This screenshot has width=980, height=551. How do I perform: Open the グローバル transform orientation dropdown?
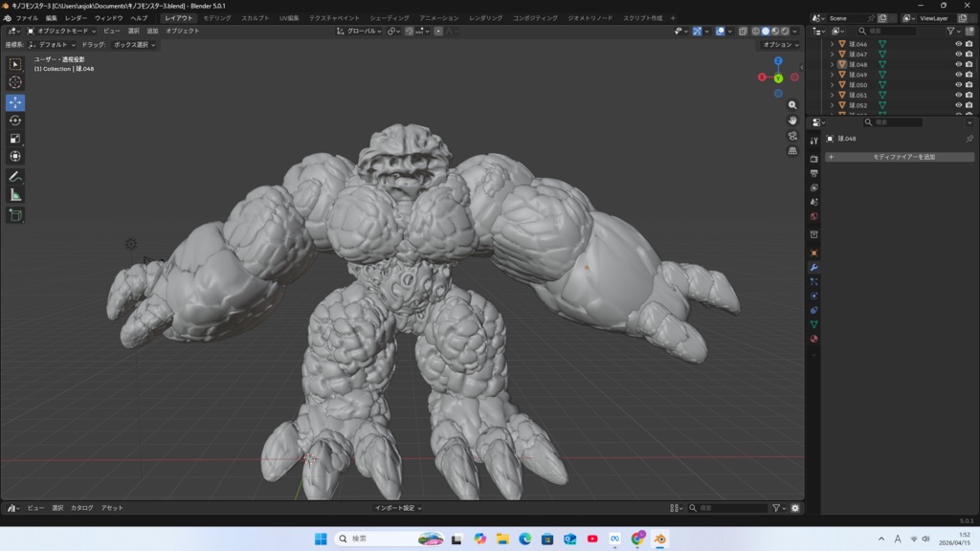click(x=362, y=31)
